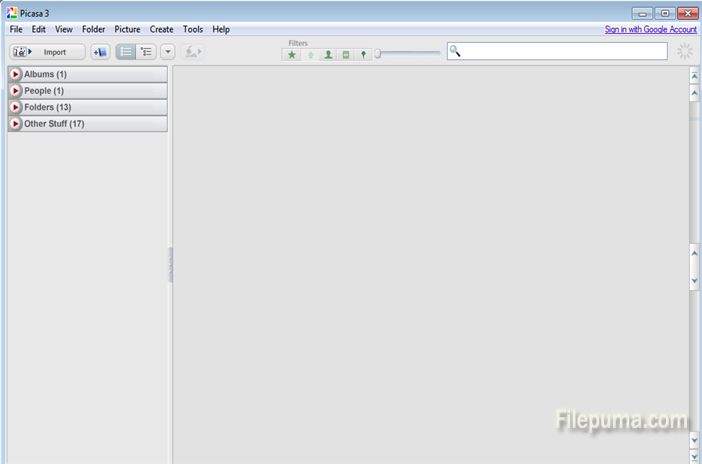Create a new album with the album icon

[100, 52]
